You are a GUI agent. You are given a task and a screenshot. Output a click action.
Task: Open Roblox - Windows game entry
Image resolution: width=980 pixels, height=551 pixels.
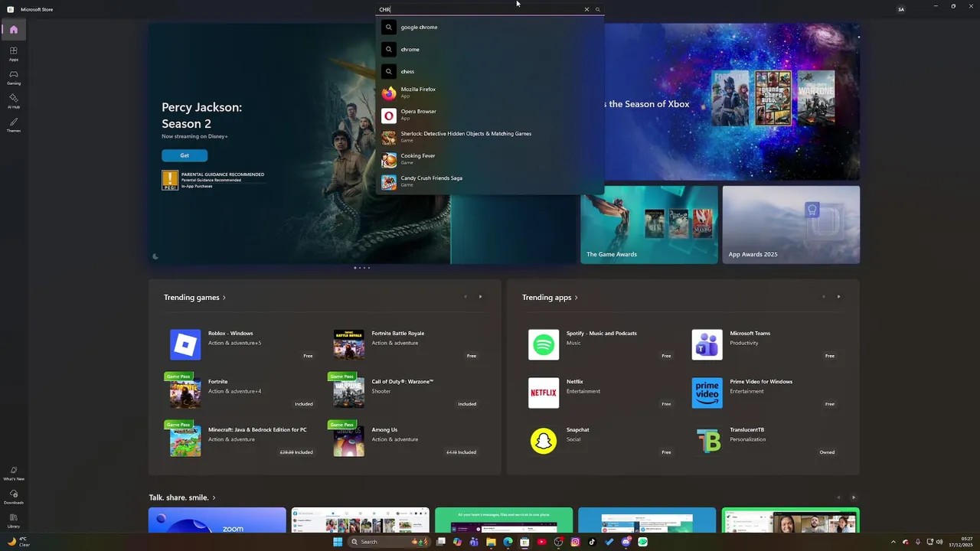pyautogui.click(x=242, y=344)
